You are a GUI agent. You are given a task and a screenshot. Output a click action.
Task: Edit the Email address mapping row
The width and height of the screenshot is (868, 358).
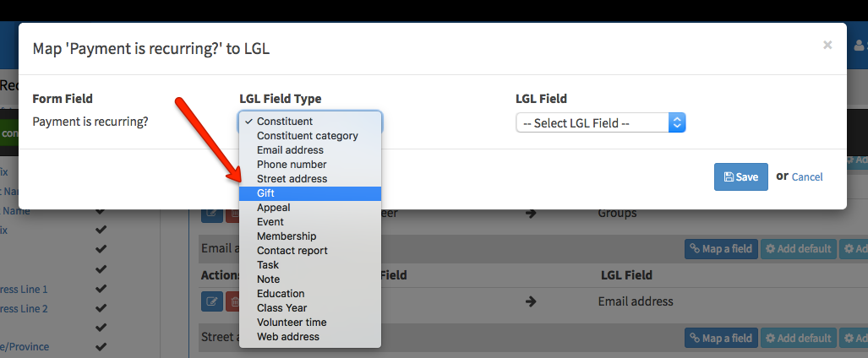click(x=212, y=301)
